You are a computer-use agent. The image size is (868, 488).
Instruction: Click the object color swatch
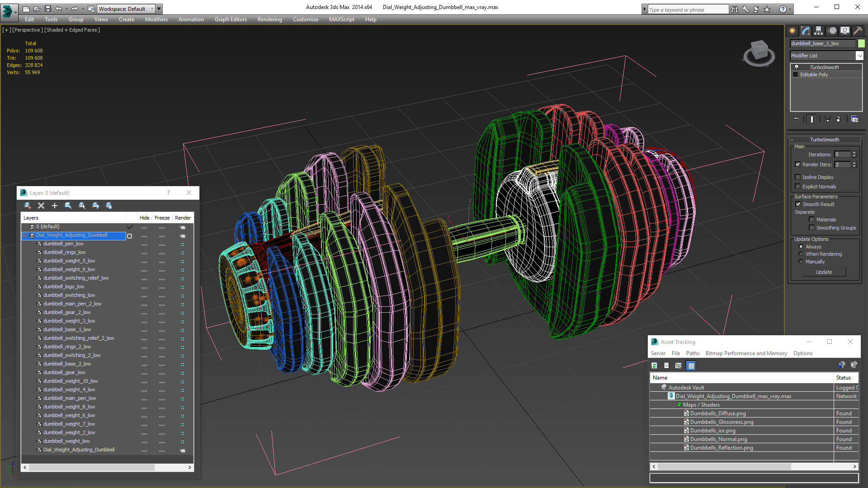[861, 43]
